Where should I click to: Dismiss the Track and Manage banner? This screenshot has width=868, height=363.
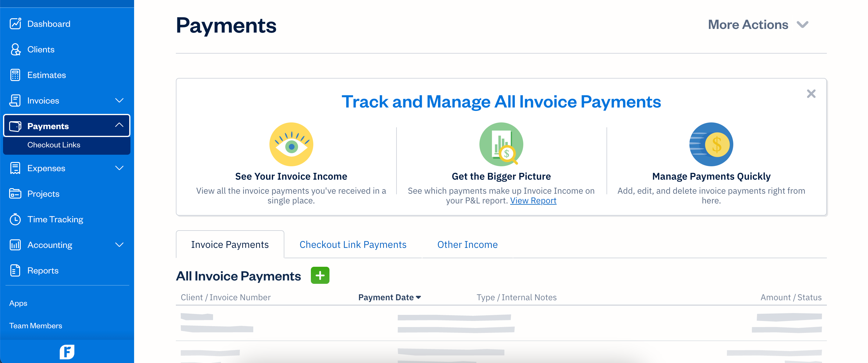click(x=811, y=93)
